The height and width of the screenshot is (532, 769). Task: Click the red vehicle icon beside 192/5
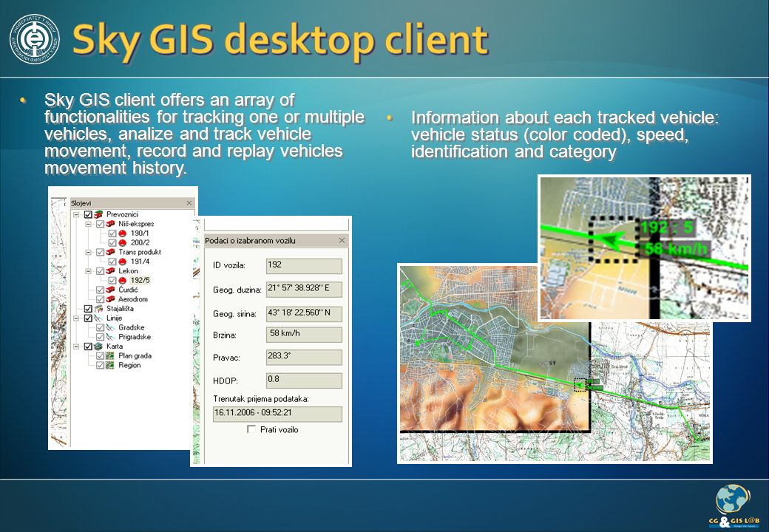[x=123, y=280]
